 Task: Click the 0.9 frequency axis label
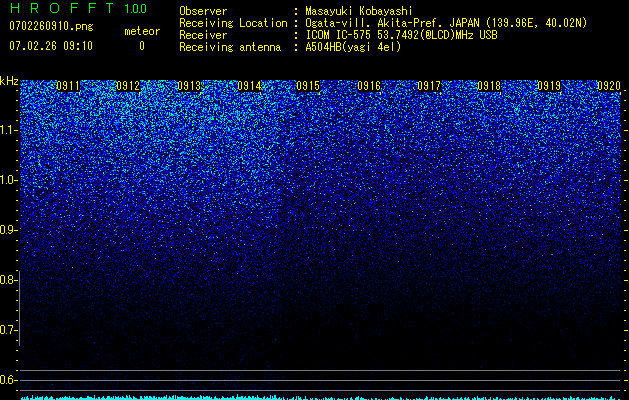click(x=8, y=230)
